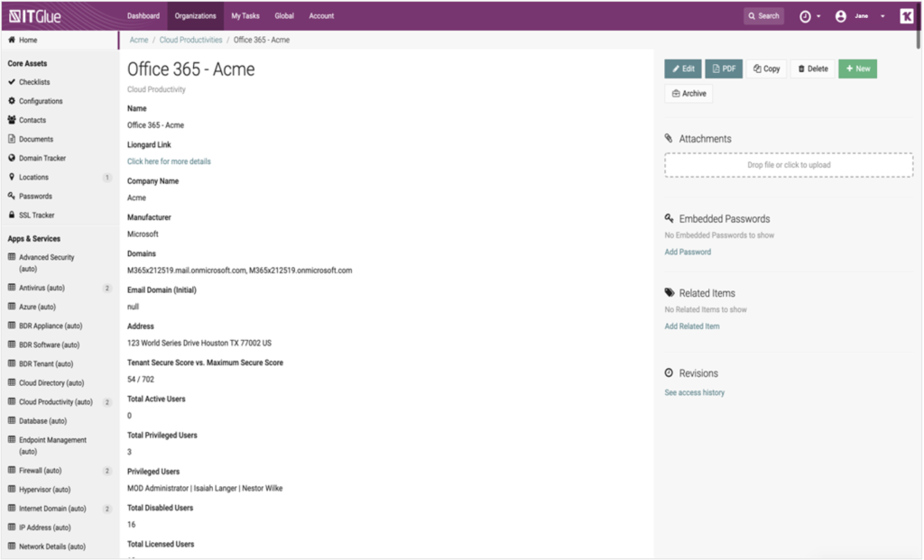Expand the recent items dropdown arrow
Screen dimensions: 924x560
818,16
